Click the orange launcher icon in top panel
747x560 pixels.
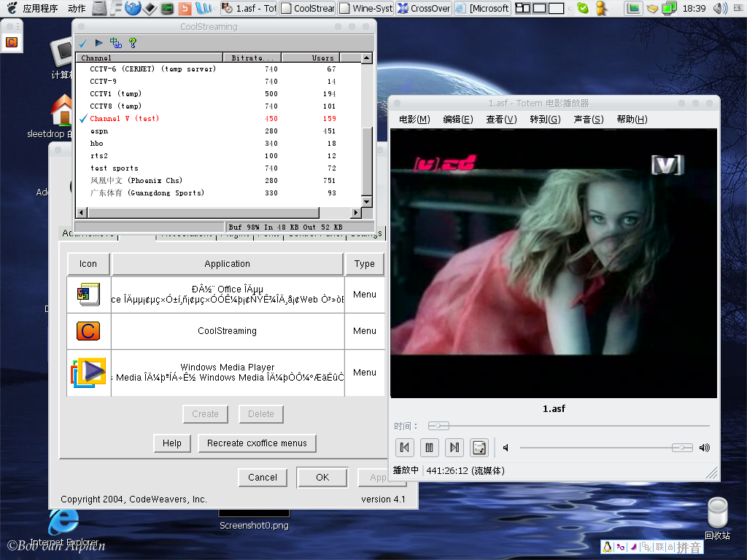[185, 8]
